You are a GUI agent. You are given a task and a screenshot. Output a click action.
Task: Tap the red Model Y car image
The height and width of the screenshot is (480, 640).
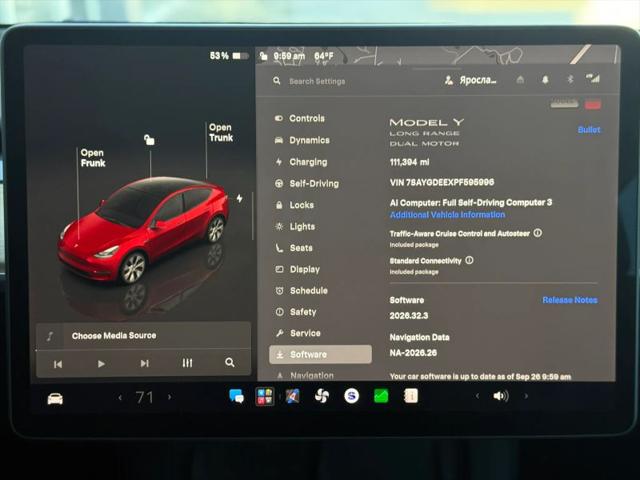(x=143, y=230)
